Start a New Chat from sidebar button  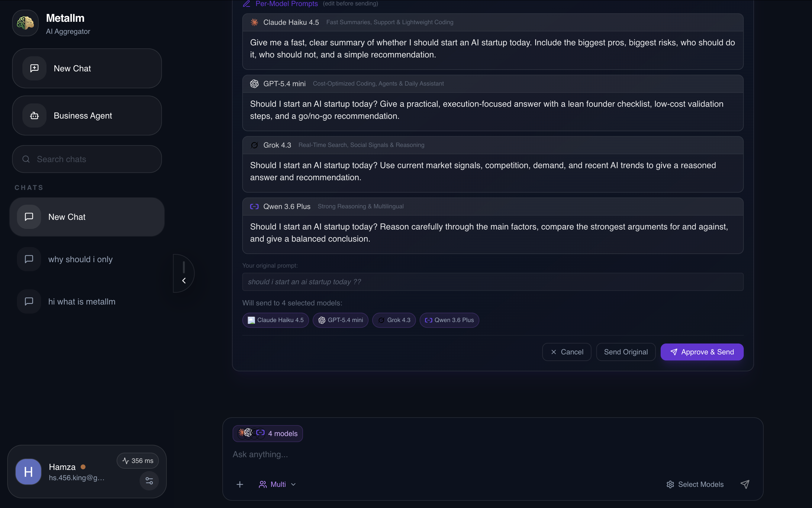[87, 69]
